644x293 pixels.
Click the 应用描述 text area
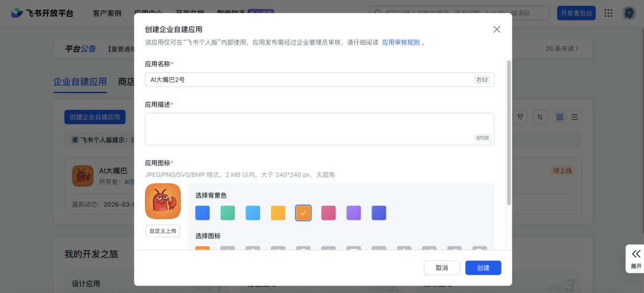click(x=319, y=129)
